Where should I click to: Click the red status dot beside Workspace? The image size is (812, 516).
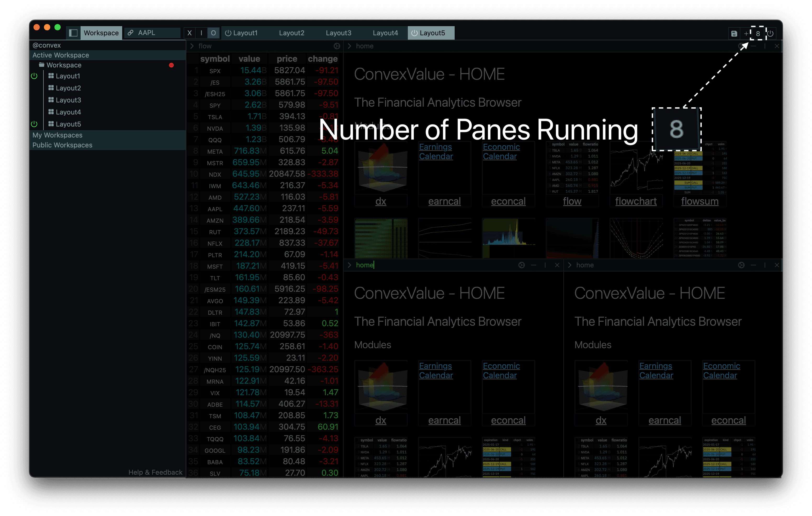point(171,65)
